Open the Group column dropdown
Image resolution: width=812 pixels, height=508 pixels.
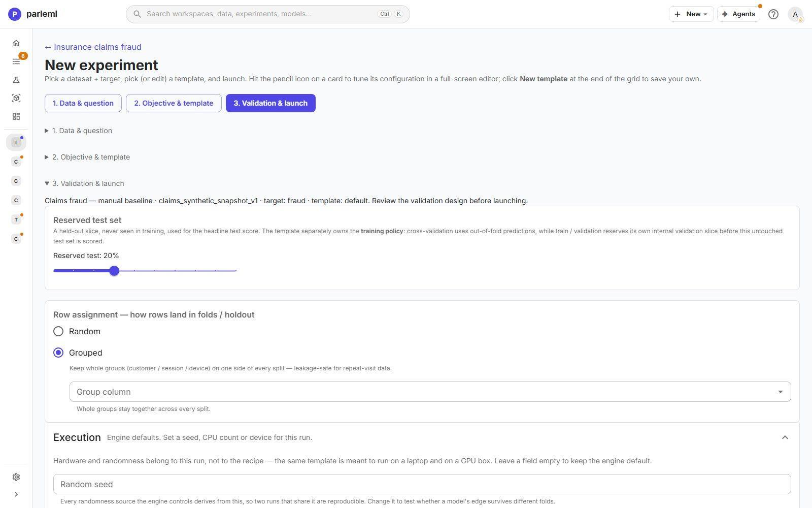[x=430, y=392]
